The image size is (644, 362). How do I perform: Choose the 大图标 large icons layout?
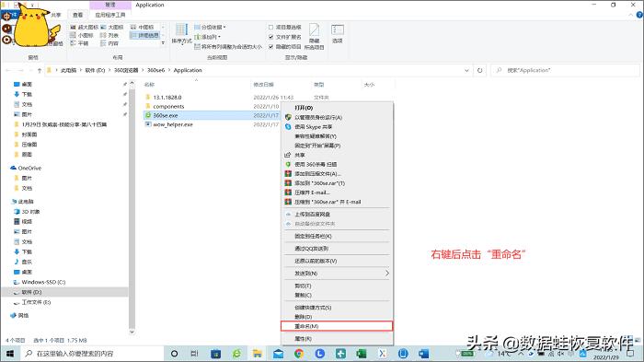click(112, 27)
